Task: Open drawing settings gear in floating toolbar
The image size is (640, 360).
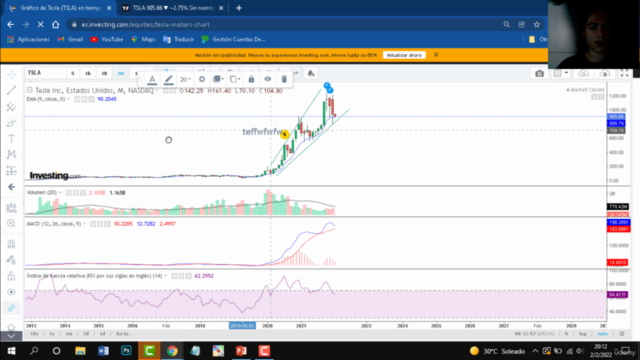Action: [x=202, y=79]
